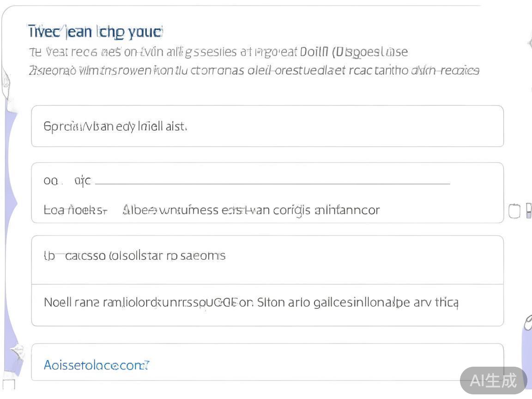Image resolution: width=532 pixels, height=399 pixels.
Task: Click the second gray description line under the heading
Action: point(254,71)
